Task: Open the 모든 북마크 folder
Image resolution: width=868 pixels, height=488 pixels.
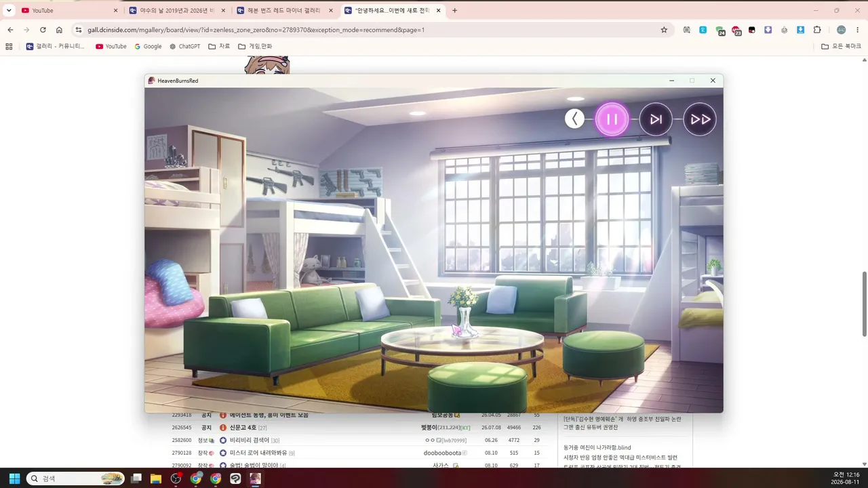Action: click(841, 46)
